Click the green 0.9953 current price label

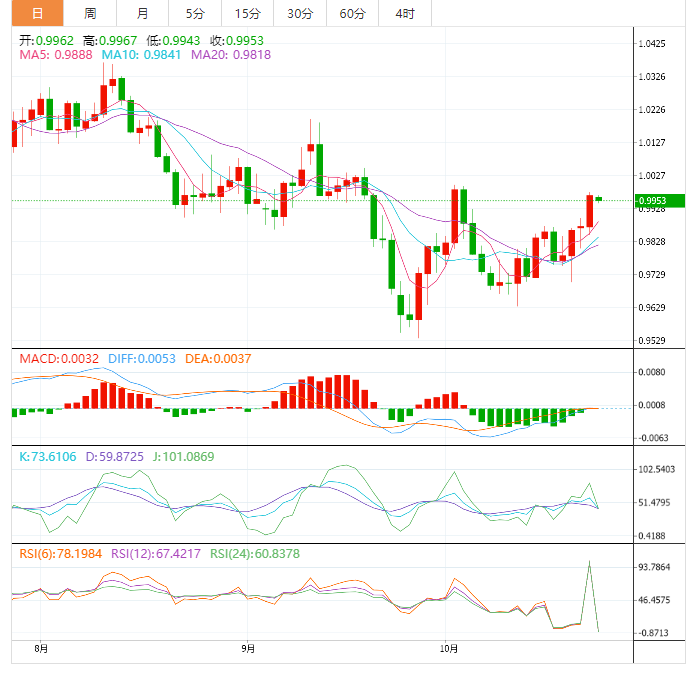[x=659, y=200]
